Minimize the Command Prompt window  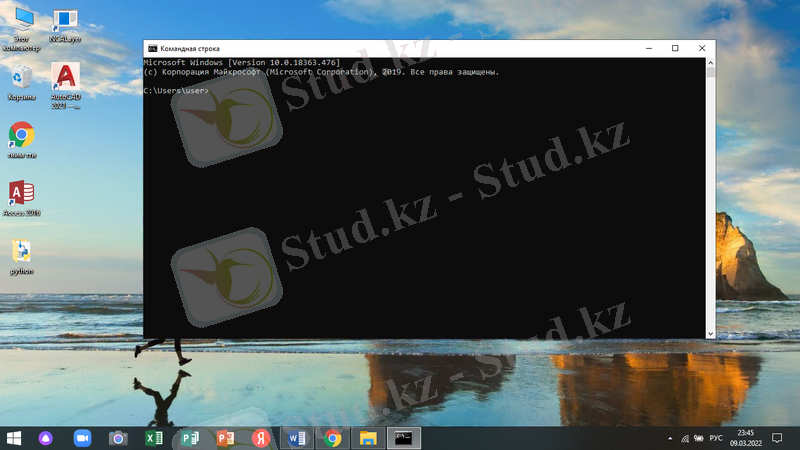pos(649,48)
